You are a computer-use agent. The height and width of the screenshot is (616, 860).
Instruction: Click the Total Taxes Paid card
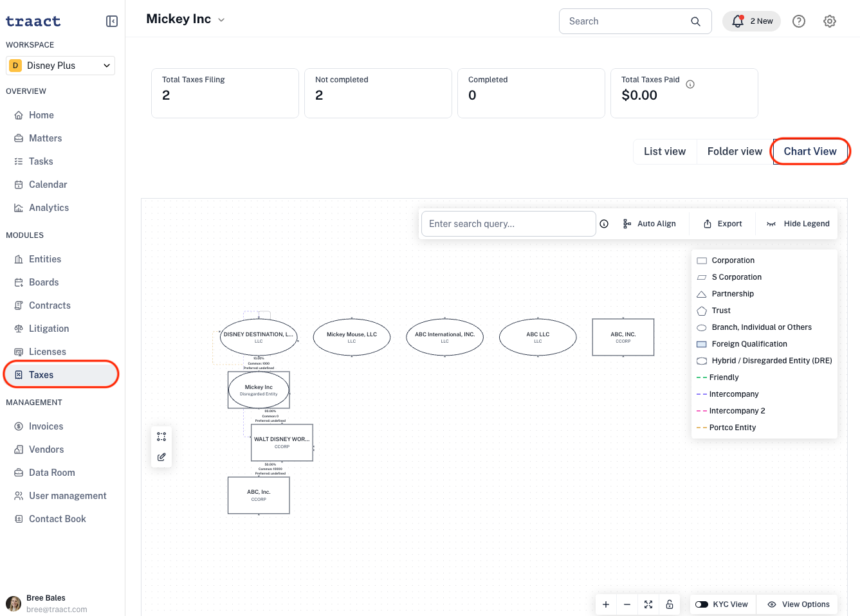pos(684,93)
